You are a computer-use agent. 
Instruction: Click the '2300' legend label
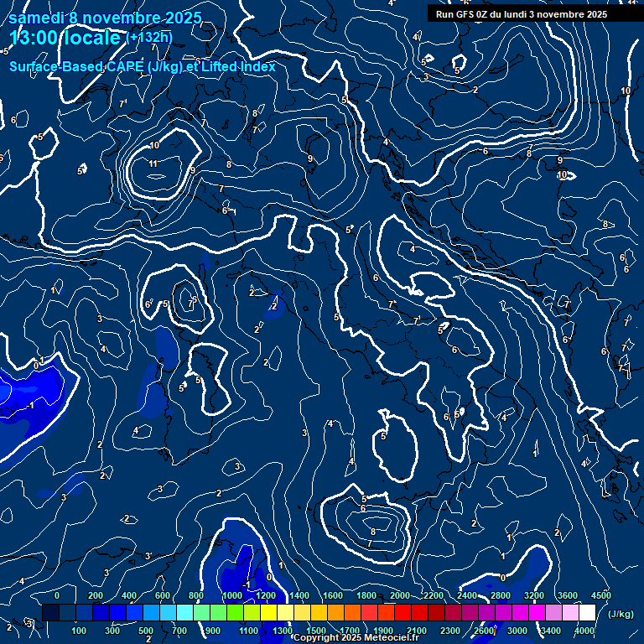tap(450, 631)
